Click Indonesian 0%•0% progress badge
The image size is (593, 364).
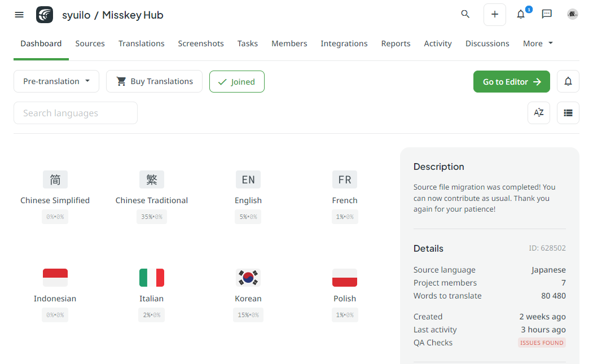click(x=55, y=315)
